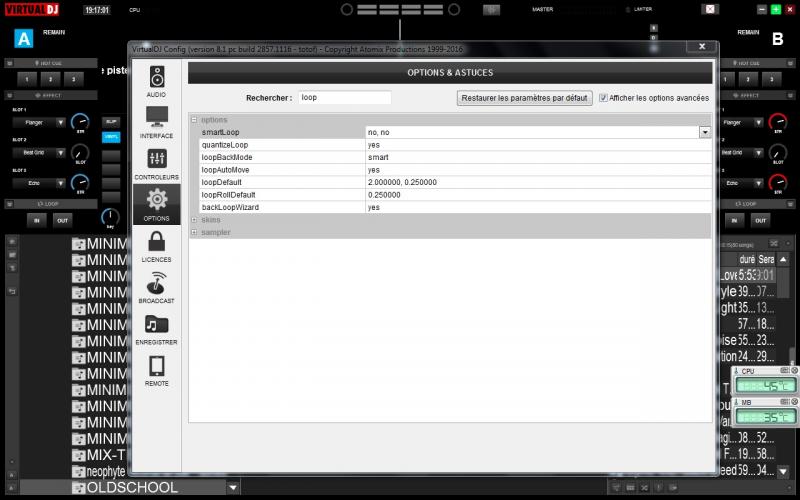Screen dimensions: 800x500
Task: Click the Rechercher search field
Action: pyautogui.click(x=344, y=97)
